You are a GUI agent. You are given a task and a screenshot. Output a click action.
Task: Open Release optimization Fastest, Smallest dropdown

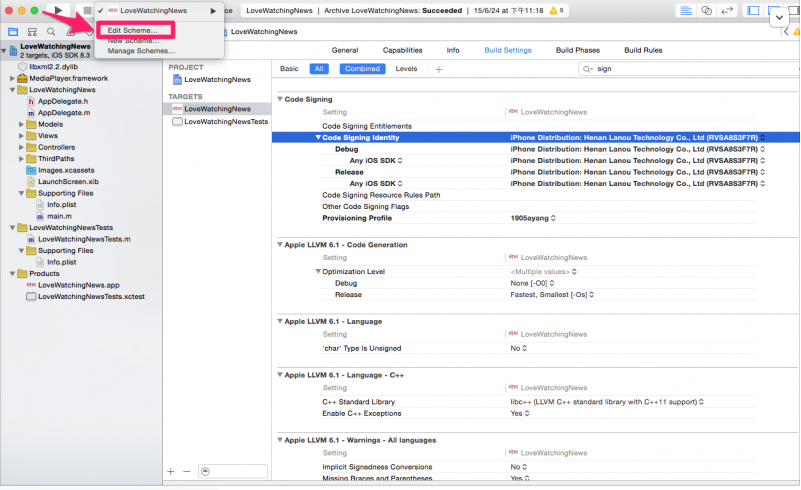click(x=552, y=295)
